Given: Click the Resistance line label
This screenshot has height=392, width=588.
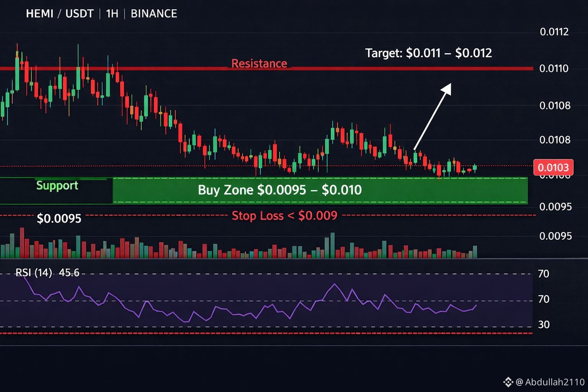Looking at the screenshot, I should (259, 64).
